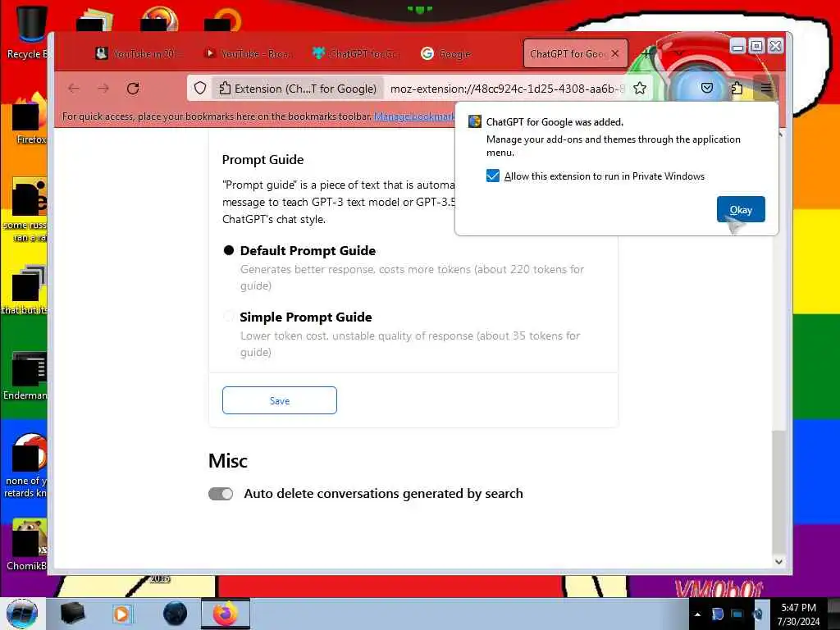Close the active ChatGPT for Google tab

(x=615, y=53)
